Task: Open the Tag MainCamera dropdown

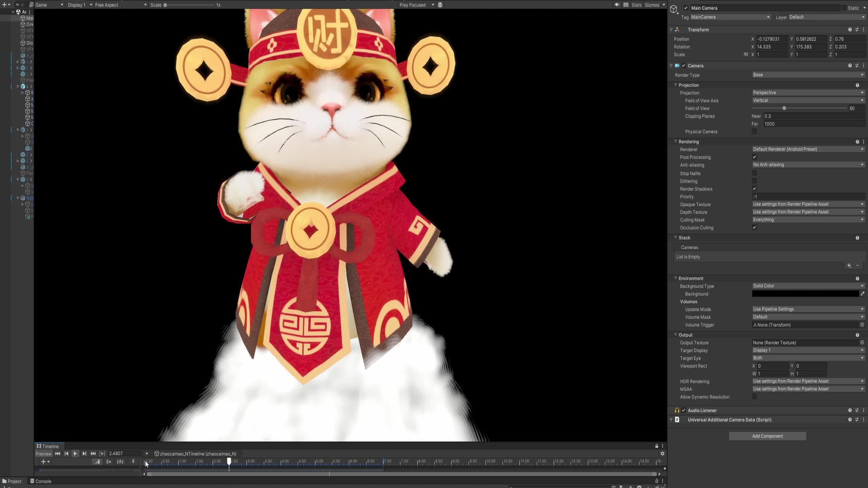Action: pyautogui.click(x=730, y=17)
